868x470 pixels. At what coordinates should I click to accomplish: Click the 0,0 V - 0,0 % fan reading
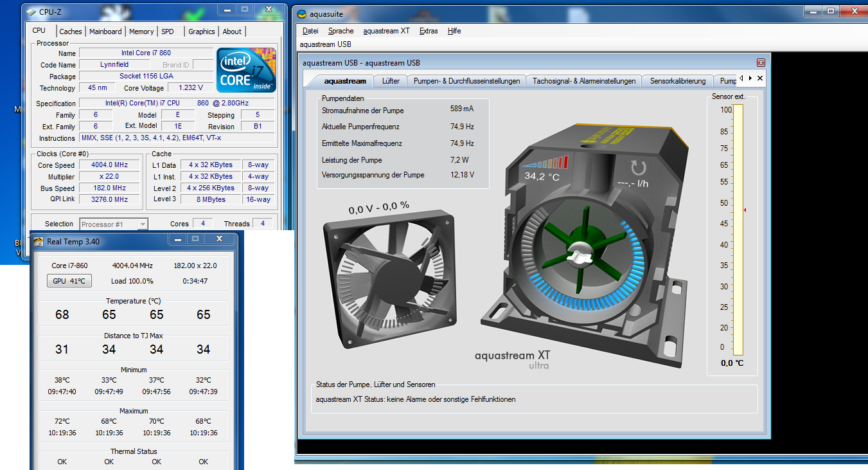click(x=378, y=208)
